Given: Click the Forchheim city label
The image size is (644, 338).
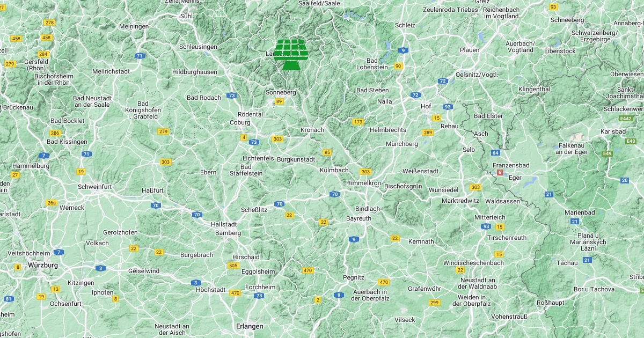Looking at the screenshot, I should click(x=260, y=287).
